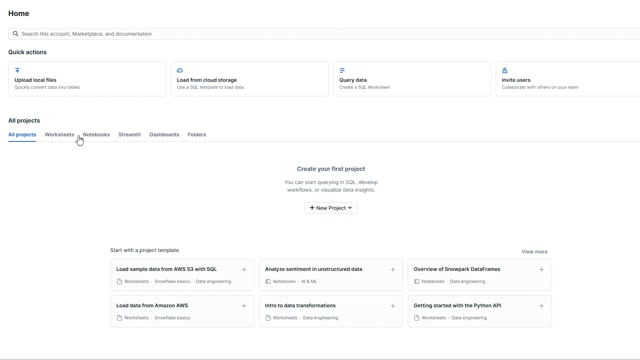The width and height of the screenshot is (640, 360).
Task: Select the All projects tab
Action: tap(22, 135)
